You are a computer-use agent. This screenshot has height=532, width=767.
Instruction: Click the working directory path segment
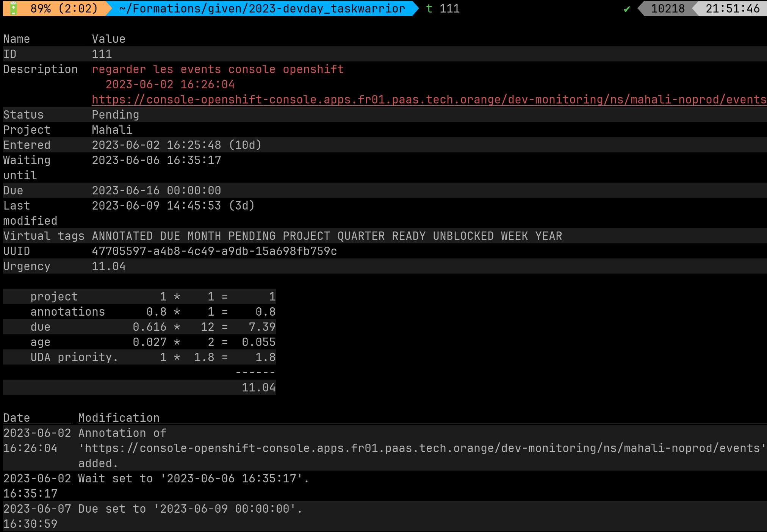[261, 8]
